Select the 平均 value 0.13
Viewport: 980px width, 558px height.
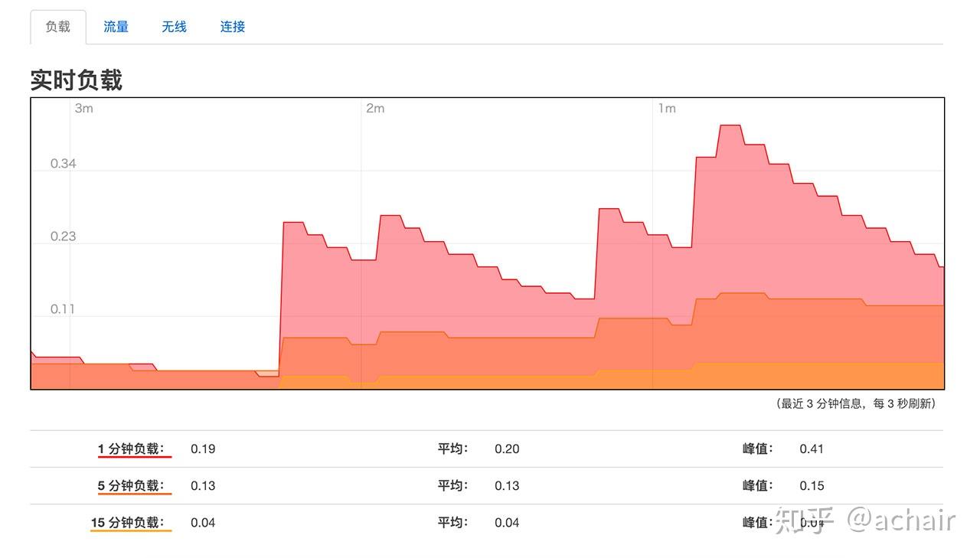point(506,485)
